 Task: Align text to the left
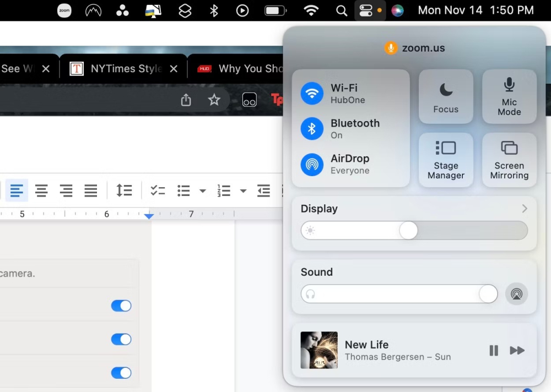[x=17, y=190]
